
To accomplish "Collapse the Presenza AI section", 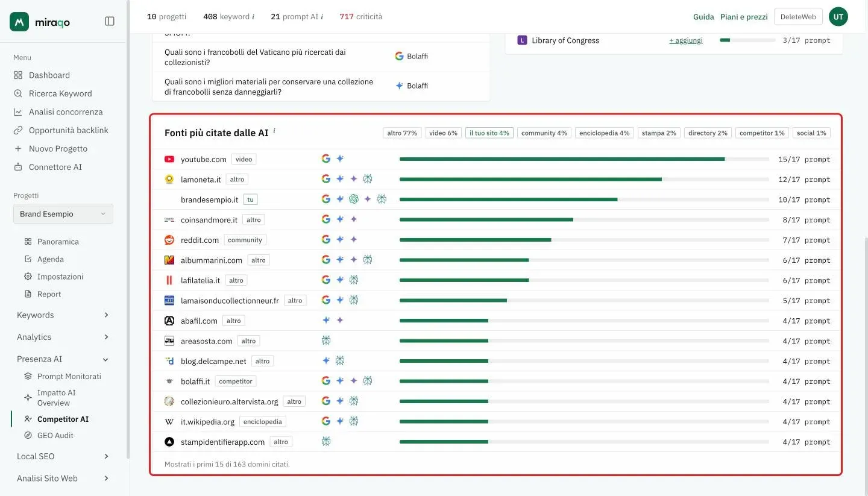I will 63,359.
